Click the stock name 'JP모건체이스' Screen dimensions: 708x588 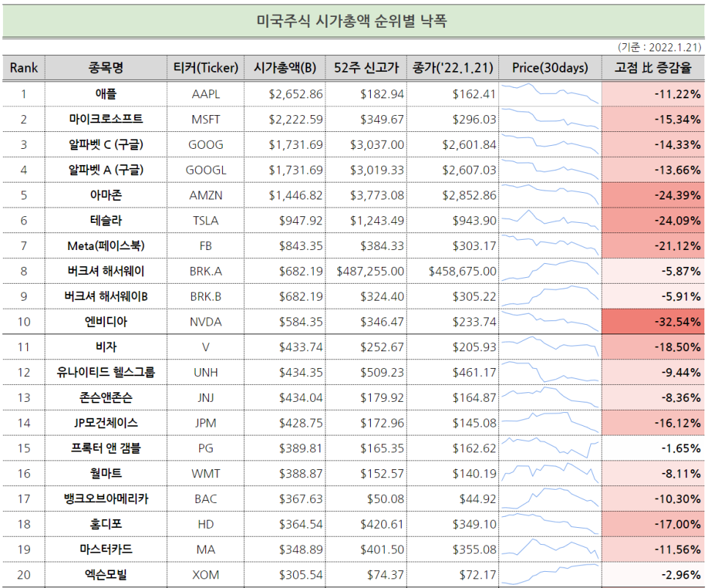coord(106,423)
